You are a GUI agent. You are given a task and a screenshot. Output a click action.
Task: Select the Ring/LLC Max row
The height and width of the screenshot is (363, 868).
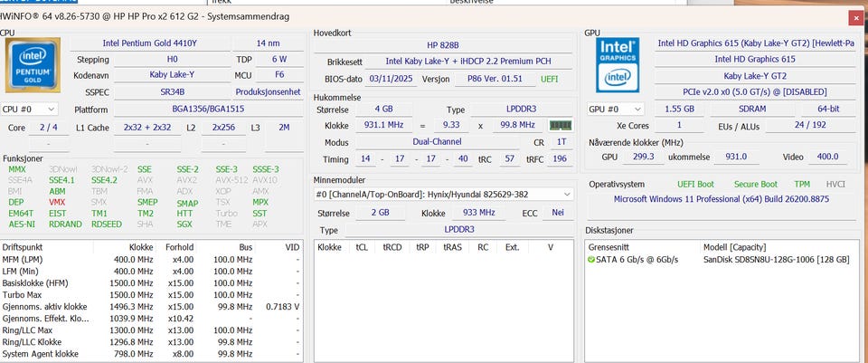[152, 330]
